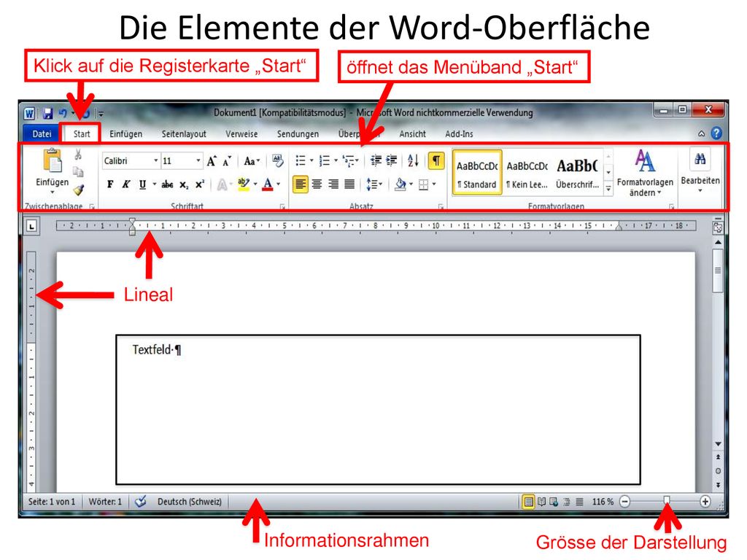Click Deutsch (Schweiz) language in status bar
747x560 pixels.
(x=190, y=502)
